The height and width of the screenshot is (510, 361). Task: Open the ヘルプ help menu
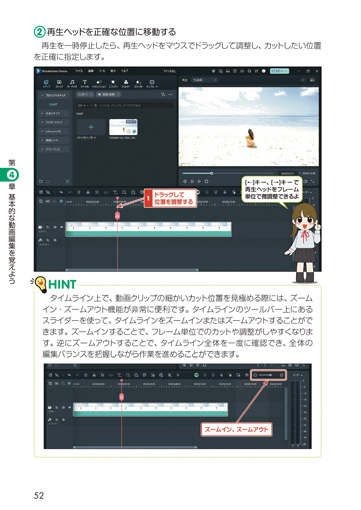(124, 71)
